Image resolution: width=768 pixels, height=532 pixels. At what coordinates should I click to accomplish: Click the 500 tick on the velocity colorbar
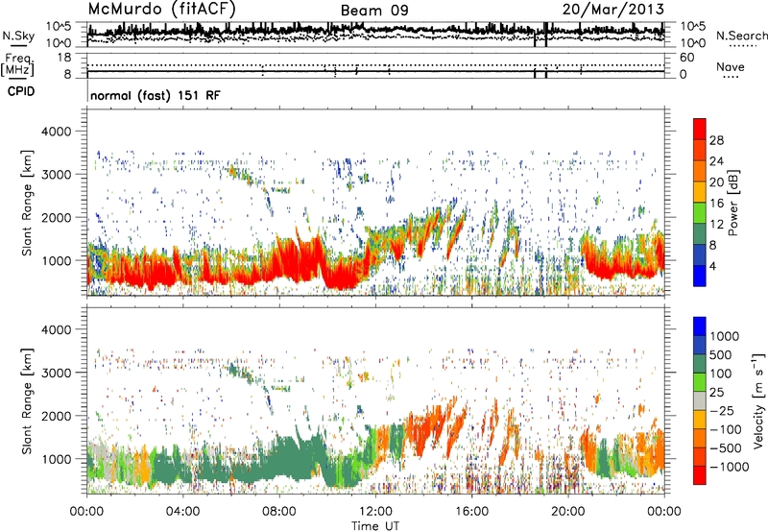(721, 354)
